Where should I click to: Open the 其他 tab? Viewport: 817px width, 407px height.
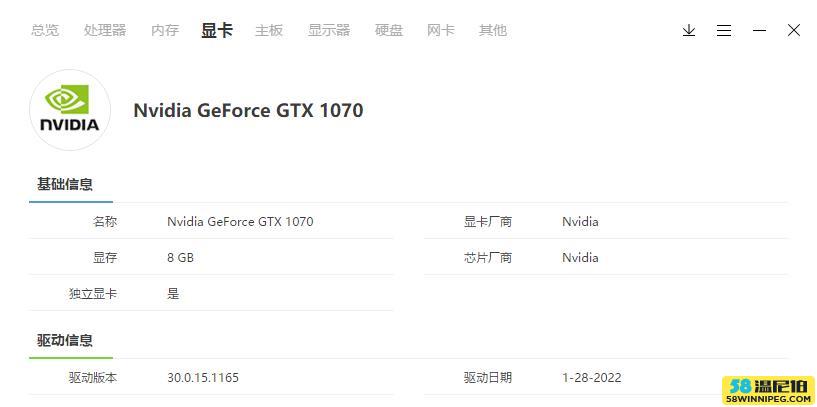(x=493, y=30)
